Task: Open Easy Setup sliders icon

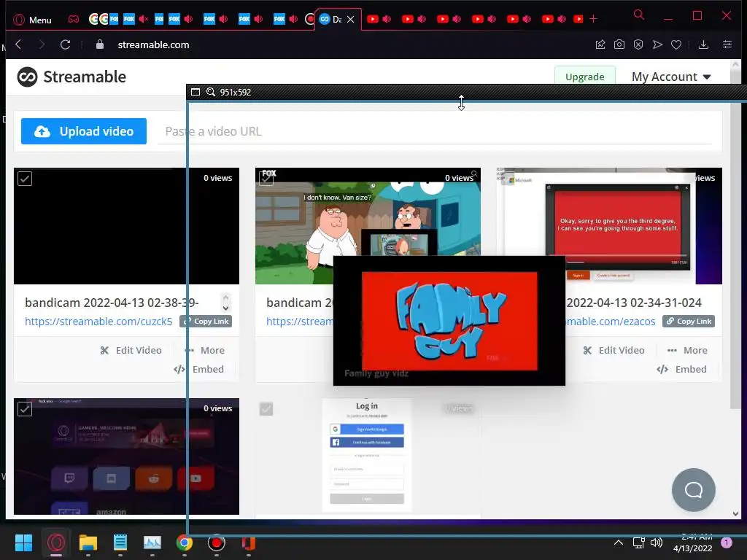Action: point(727,44)
